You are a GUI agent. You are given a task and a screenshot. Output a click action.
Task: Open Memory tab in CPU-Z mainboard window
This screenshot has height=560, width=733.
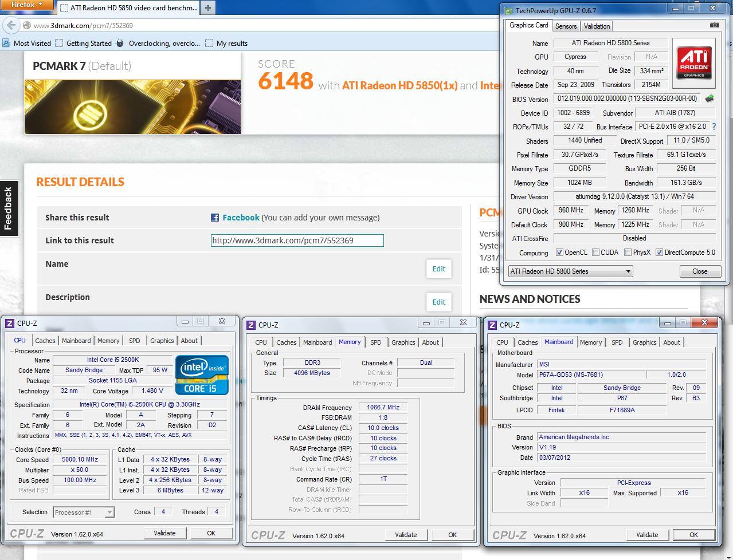[591, 342]
